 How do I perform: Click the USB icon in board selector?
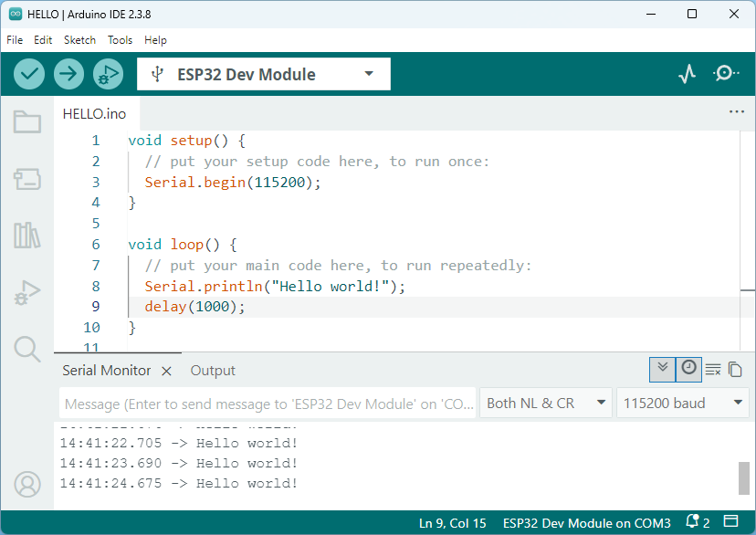[x=157, y=74]
